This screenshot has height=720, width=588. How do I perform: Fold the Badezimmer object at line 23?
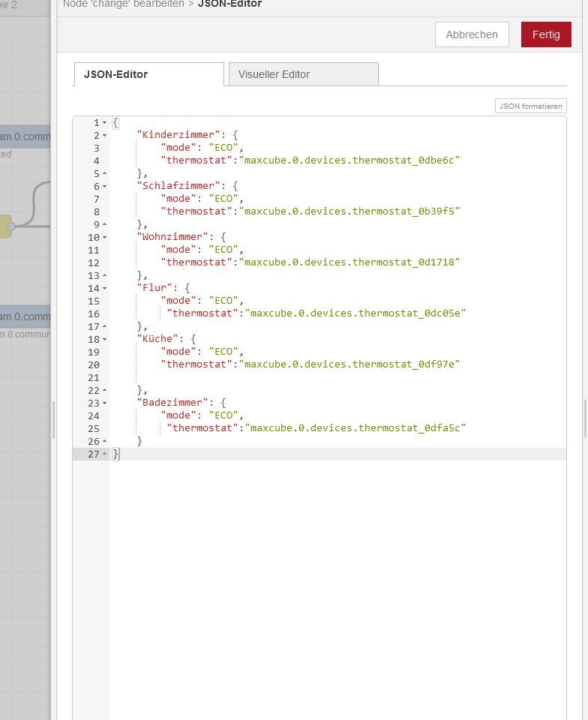tap(105, 403)
